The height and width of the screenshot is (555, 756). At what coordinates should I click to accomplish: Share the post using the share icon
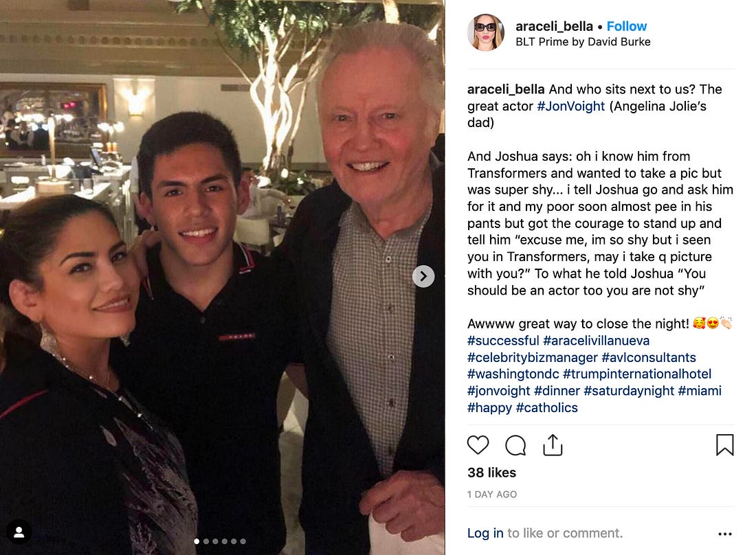pos(553,444)
